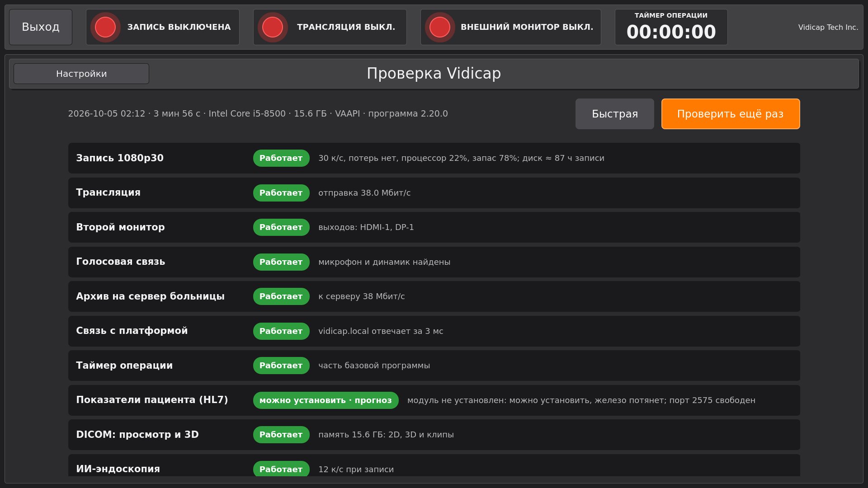Viewport: 868px width, 488px height.
Task: Click выходов: HDMI-1, DP-1 text
Action: tap(366, 227)
